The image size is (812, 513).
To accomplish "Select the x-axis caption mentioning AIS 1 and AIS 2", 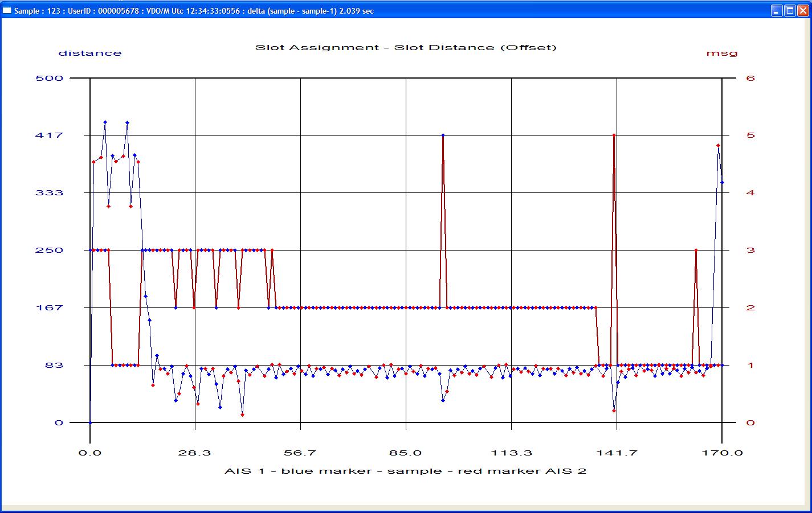I will point(405,471).
